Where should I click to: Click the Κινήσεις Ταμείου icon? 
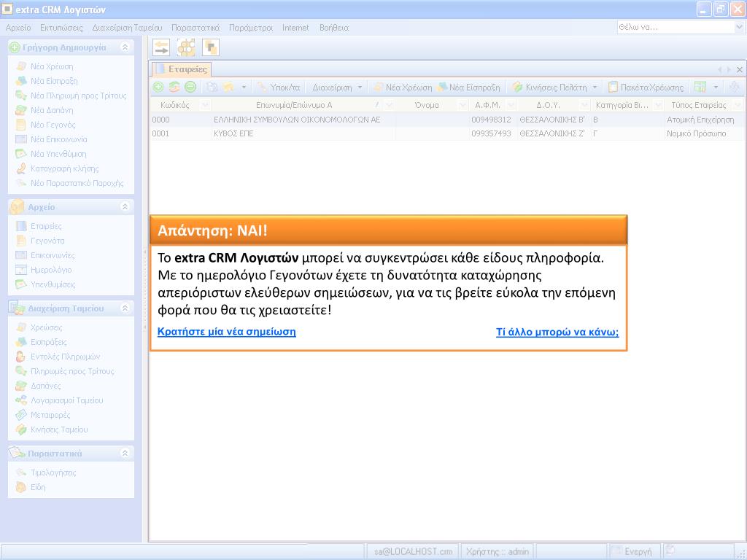coord(21,429)
